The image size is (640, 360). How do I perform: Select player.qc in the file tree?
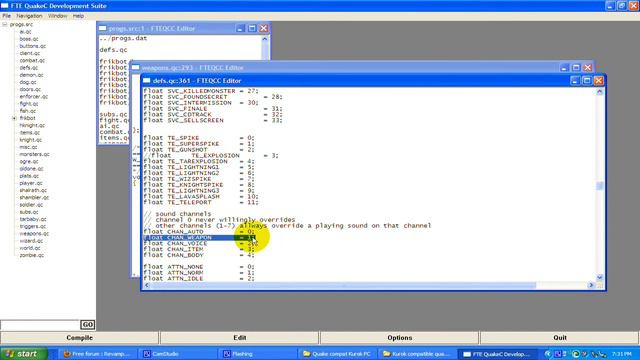point(31,183)
